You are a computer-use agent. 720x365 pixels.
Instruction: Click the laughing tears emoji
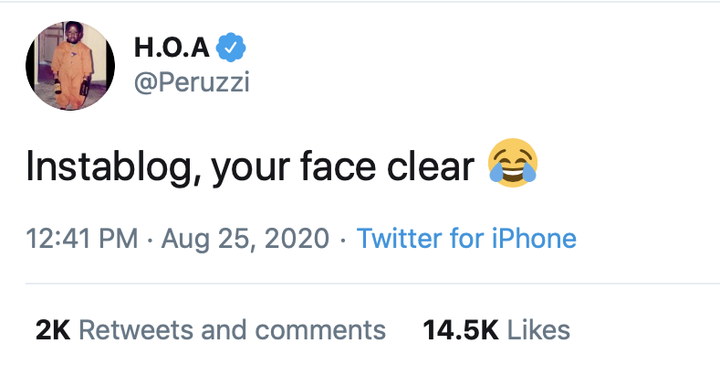[x=513, y=163]
